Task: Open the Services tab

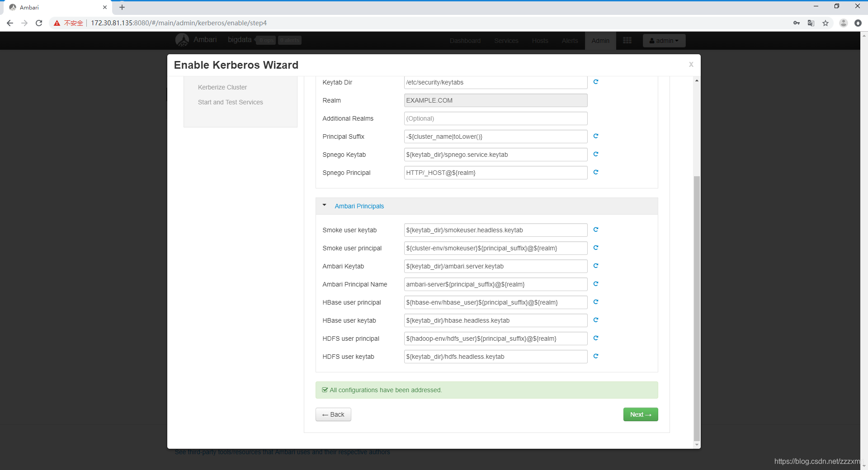Action: pyautogui.click(x=506, y=41)
